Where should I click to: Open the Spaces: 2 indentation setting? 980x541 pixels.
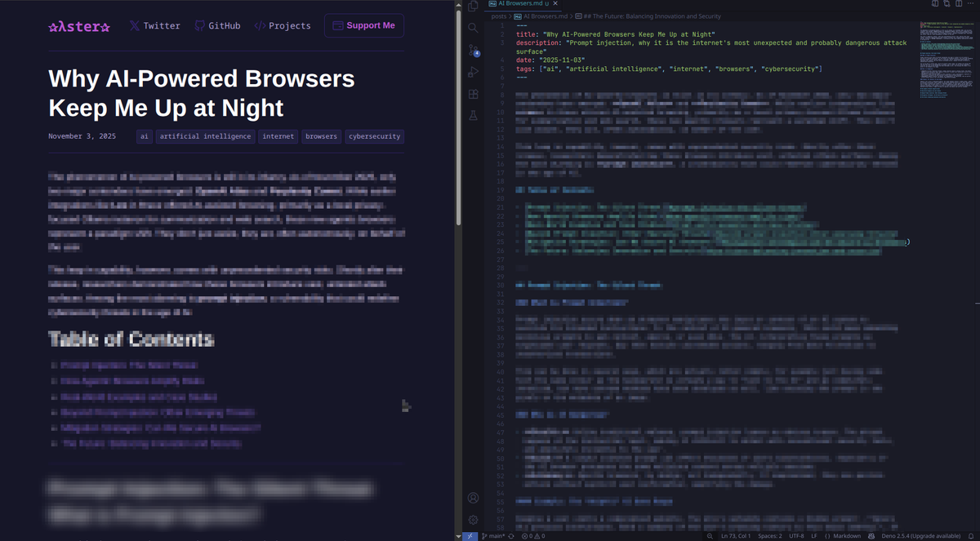768,536
